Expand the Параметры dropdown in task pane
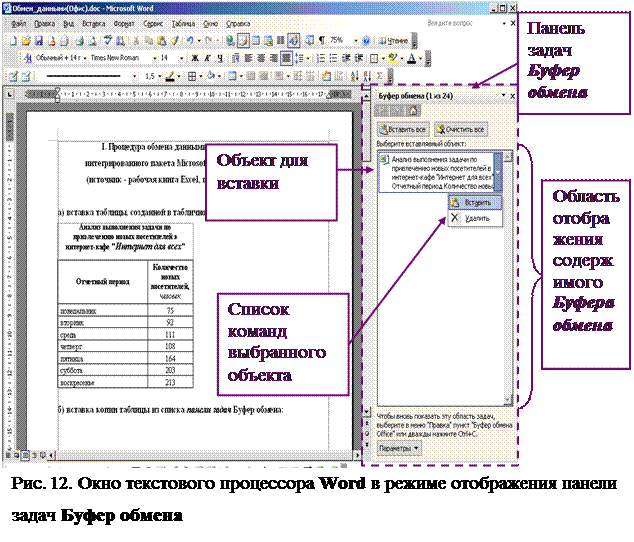Screen dimensions: 634x542 tap(399, 448)
